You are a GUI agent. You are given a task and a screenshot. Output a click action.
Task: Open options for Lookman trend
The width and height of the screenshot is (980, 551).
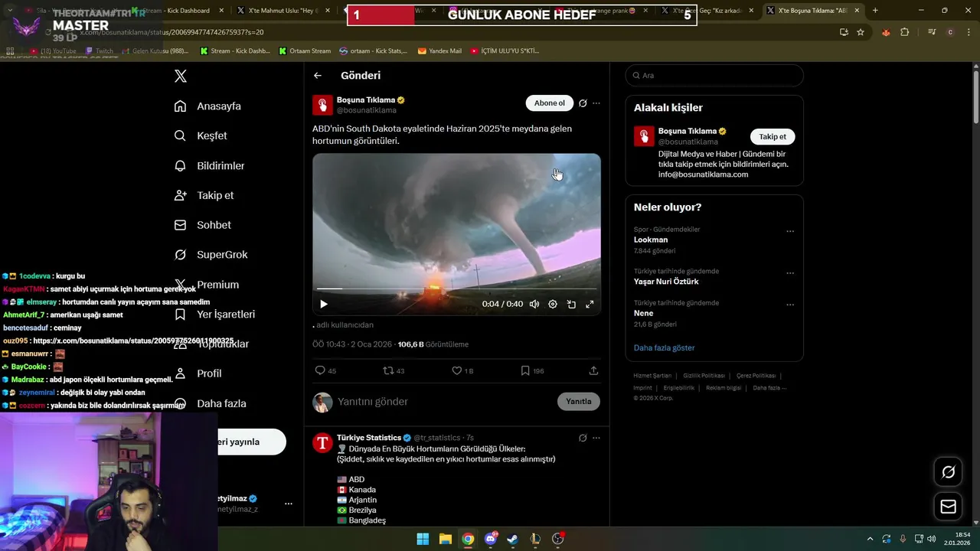pos(790,231)
